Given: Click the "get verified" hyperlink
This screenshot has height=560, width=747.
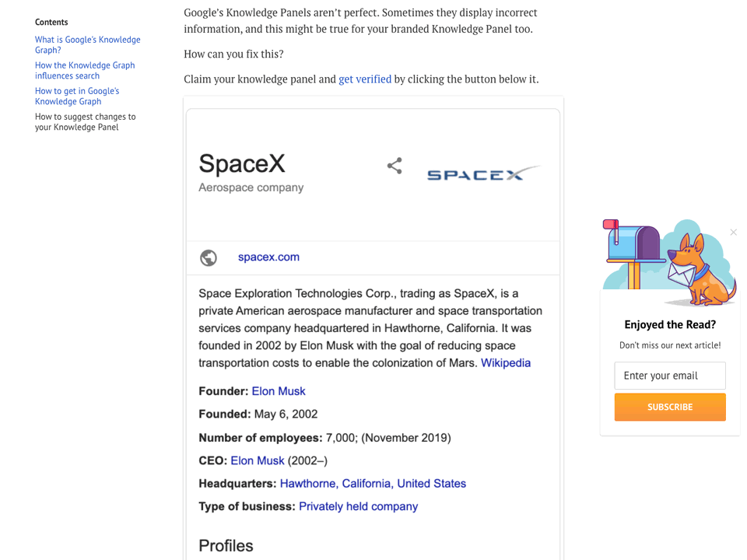Looking at the screenshot, I should (x=365, y=79).
